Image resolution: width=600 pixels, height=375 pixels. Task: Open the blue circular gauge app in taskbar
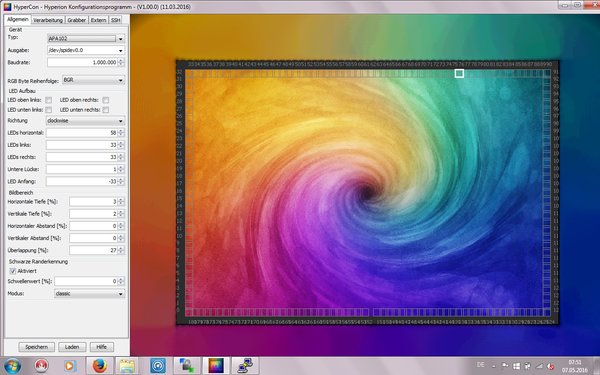[x=158, y=366]
